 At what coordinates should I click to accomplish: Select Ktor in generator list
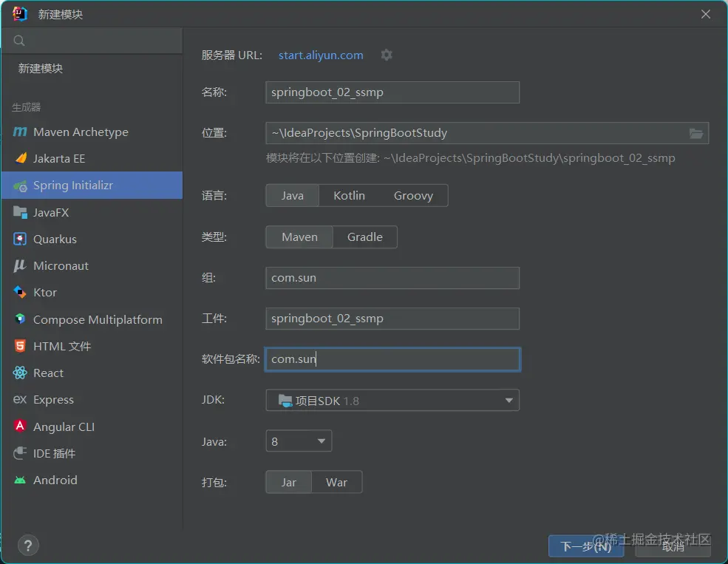point(92,293)
